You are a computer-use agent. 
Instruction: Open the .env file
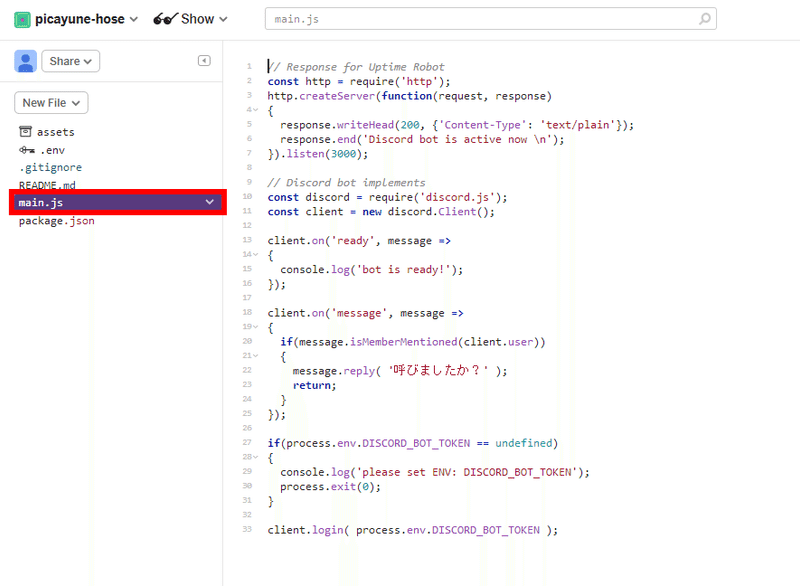pos(53,150)
